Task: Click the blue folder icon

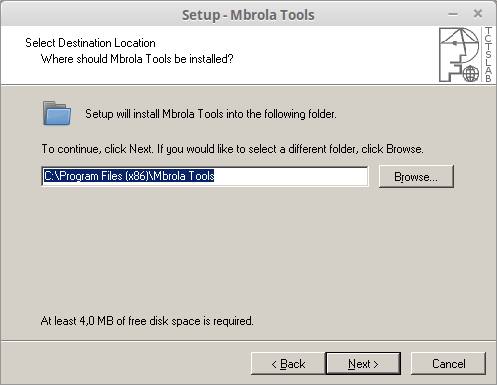Action: (57, 113)
